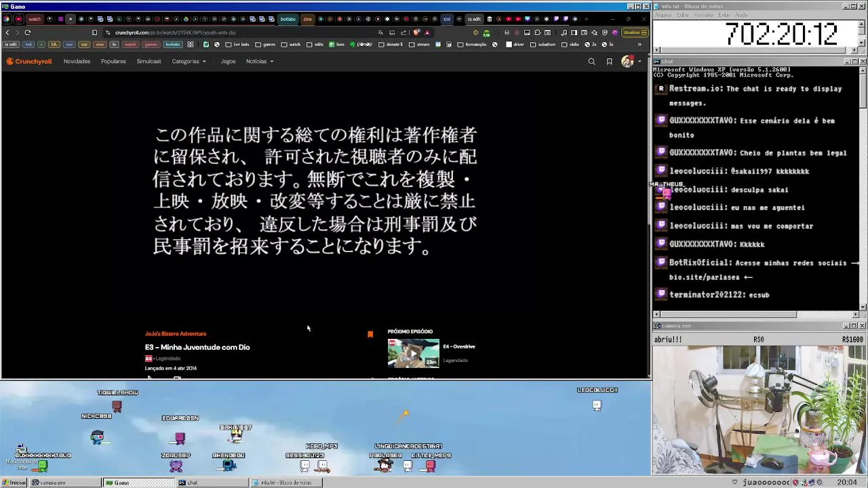Click the address bar bookmark icon

[94, 33]
